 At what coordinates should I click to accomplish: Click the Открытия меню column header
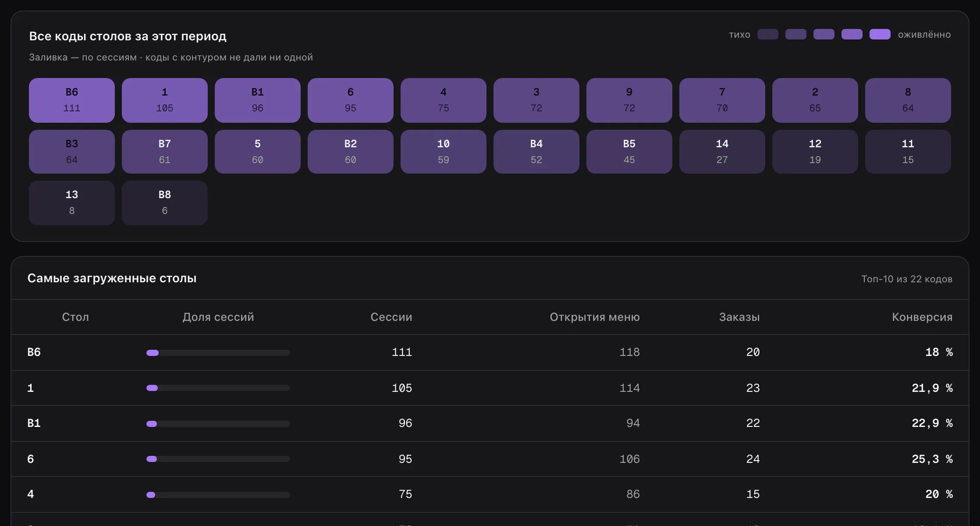pyautogui.click(x=595, y=317)
